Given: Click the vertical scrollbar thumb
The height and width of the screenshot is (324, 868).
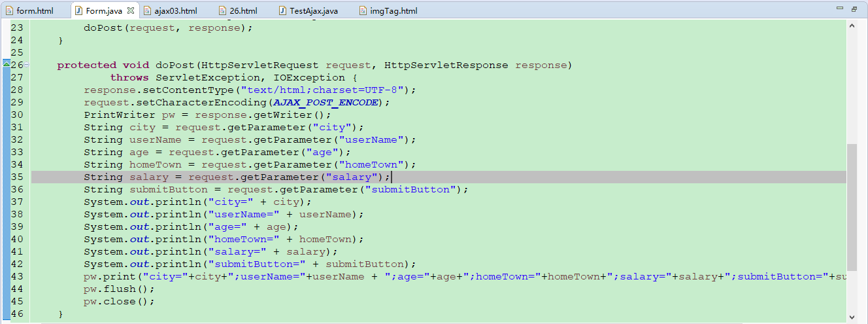Looking at the screenshot, I should pos(852,207).
